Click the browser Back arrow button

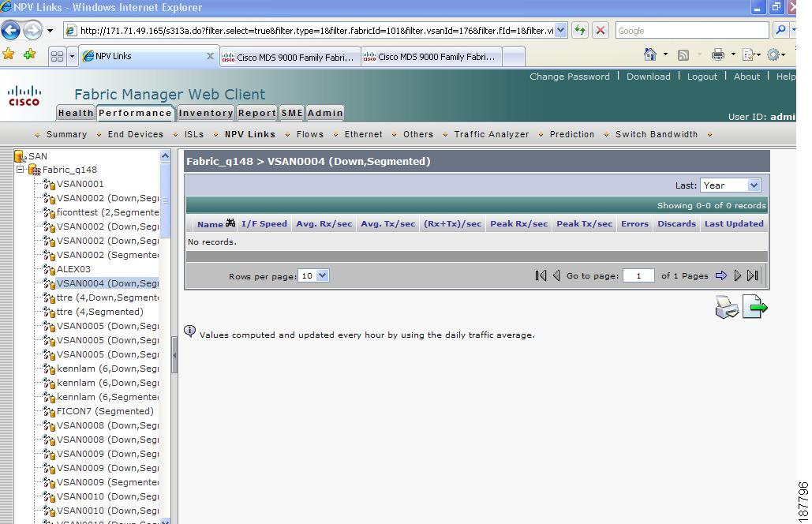coord(11,31)
